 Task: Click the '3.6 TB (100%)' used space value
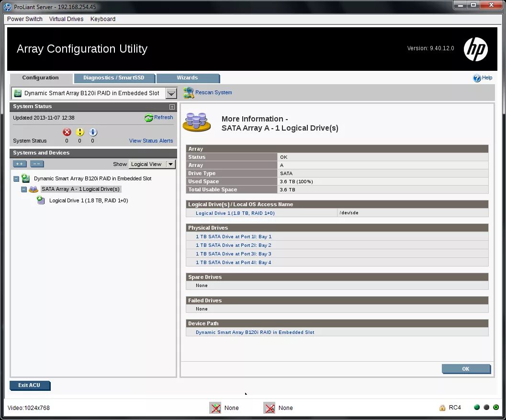coord(296,182)
